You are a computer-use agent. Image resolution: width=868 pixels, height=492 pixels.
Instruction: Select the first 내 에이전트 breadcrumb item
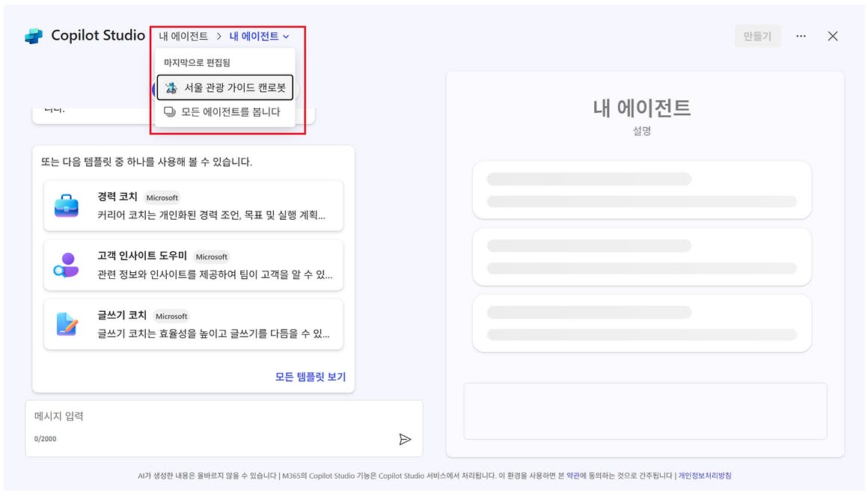(183, 36)
